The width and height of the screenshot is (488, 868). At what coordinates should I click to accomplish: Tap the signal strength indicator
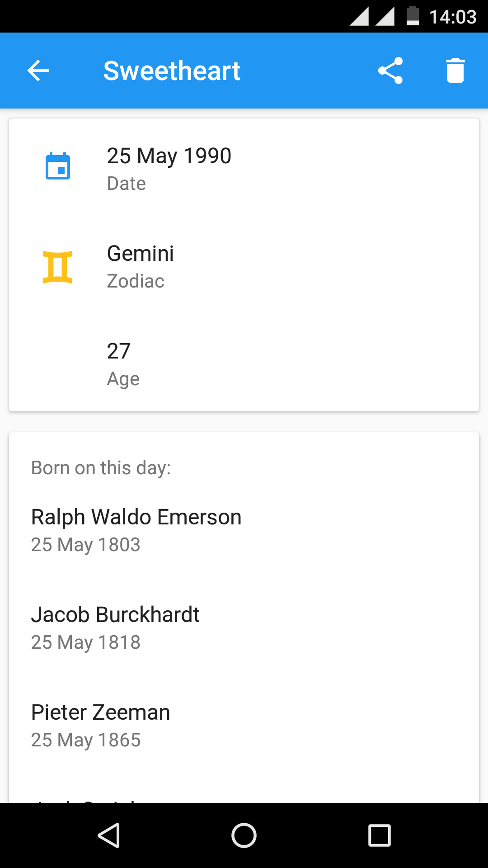pyautogui.click(x=372, y=17)
